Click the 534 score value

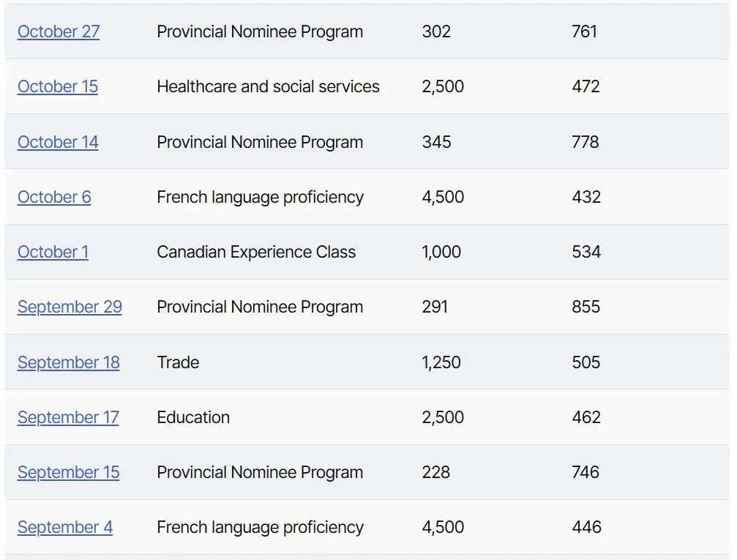[586, 252]
